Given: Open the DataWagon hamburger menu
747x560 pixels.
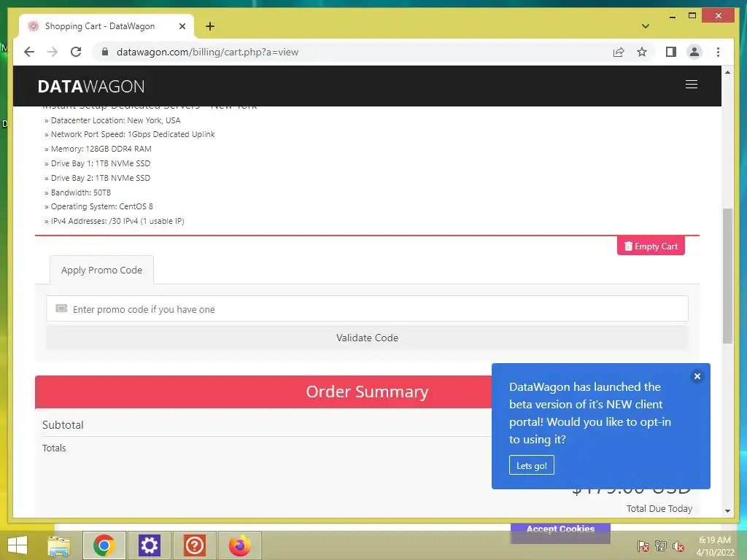Looking at the screenshot, I should pos(692,85).
